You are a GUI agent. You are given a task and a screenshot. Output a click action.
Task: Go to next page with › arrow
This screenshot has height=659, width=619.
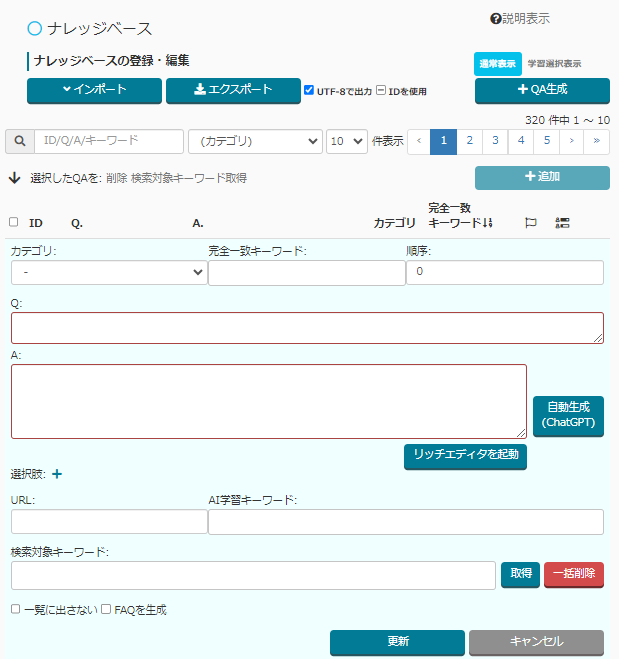(x=571, y=141)
